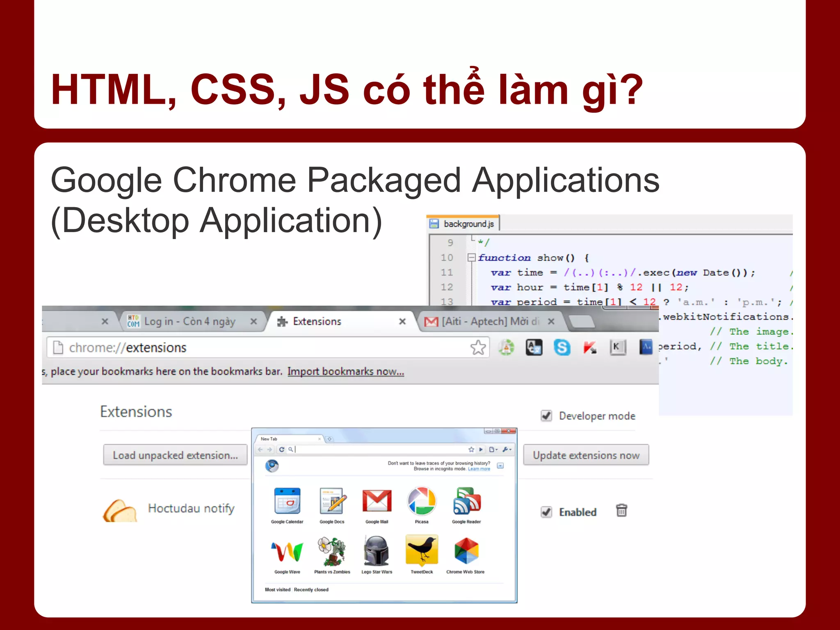Click the chrome://extensions address bar
840x630 pixels.
pos(268,347)
